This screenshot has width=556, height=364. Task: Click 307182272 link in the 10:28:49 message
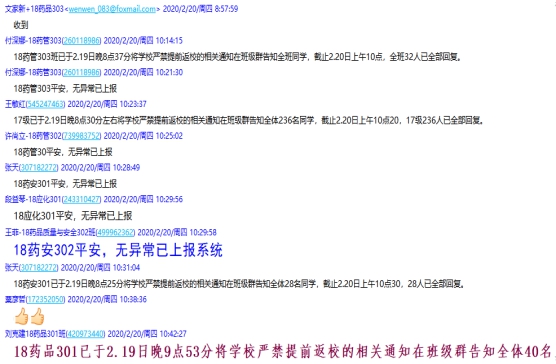(39, 167)
